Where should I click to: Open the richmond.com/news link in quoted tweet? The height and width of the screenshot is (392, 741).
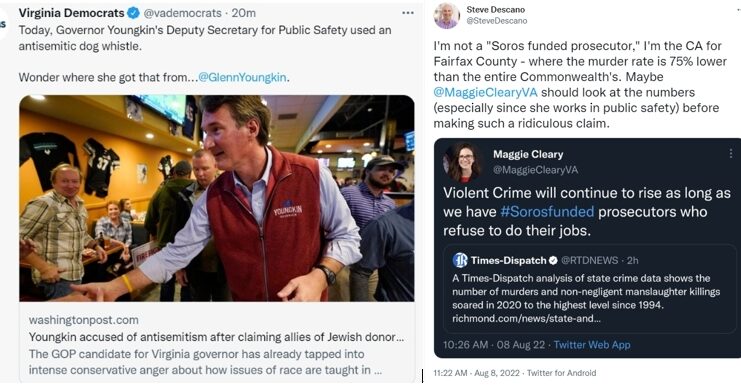(526, 319)
